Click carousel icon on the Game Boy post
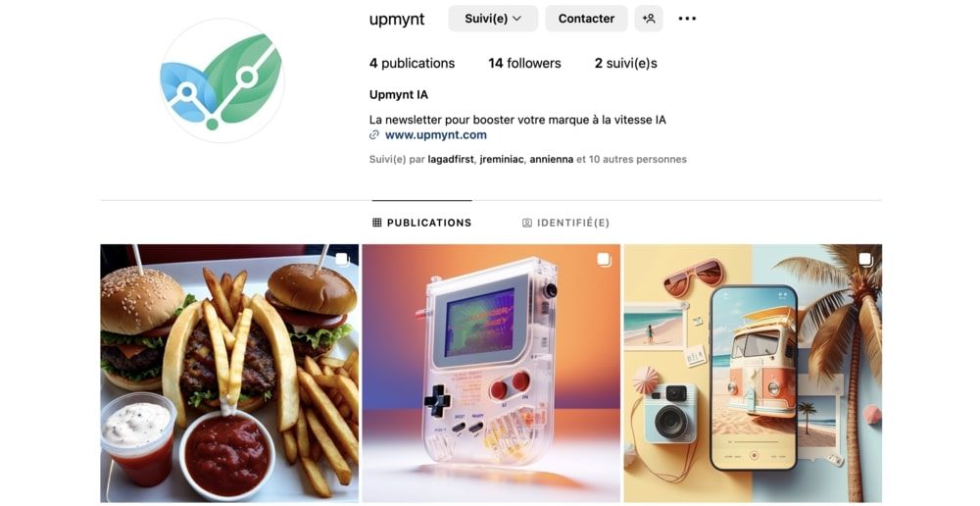 click(604, 260)
